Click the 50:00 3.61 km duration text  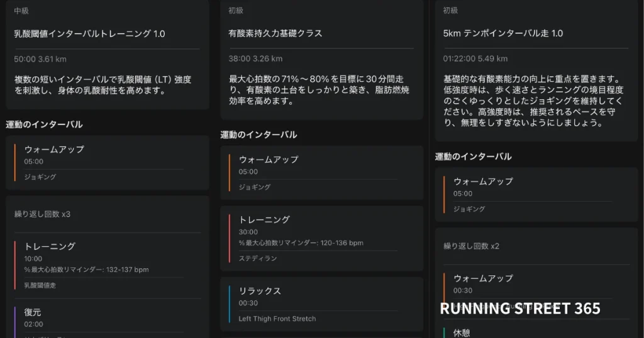[x=40, y=59]
